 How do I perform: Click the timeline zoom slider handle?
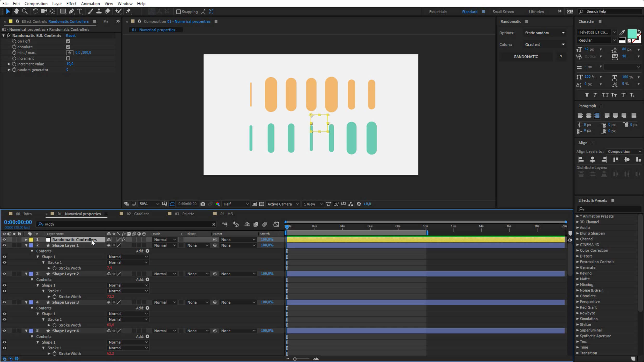click(295, 359)
